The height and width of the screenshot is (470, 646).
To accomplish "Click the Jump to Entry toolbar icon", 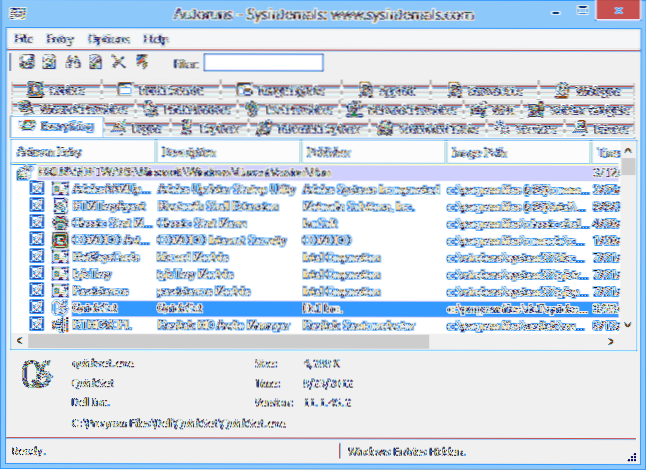I will pyautogui.click(x=139, y=63).
